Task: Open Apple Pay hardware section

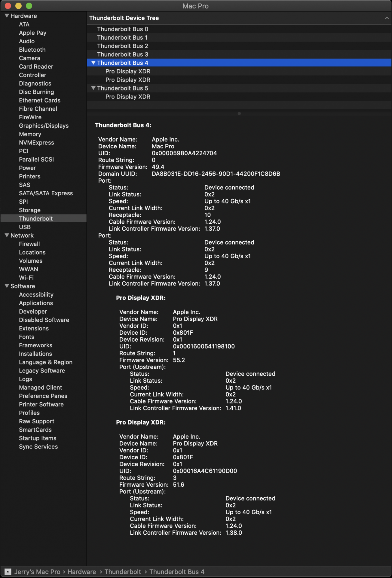Action: click(x=33, y=33)
